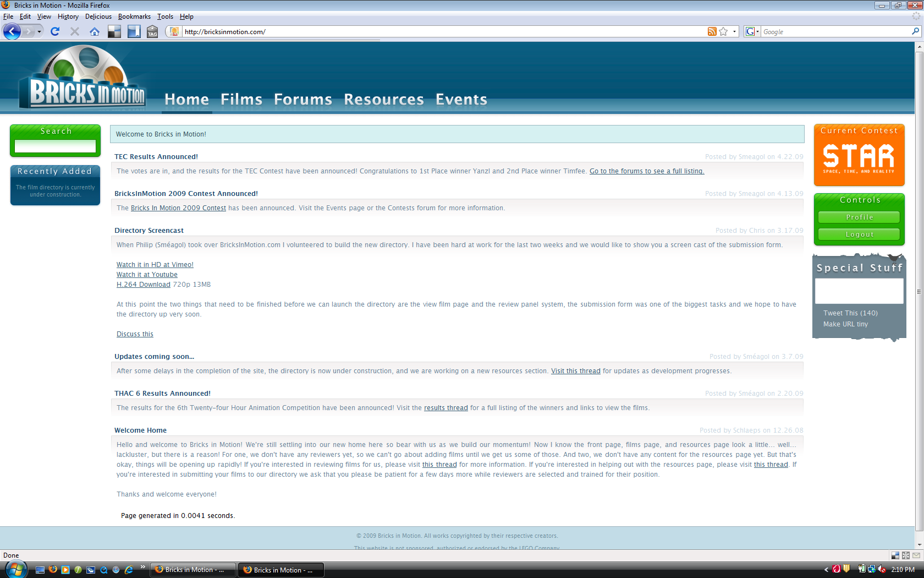
Task: Open the Delicious bookmarks sidebar button
Action: coord(134,31)
